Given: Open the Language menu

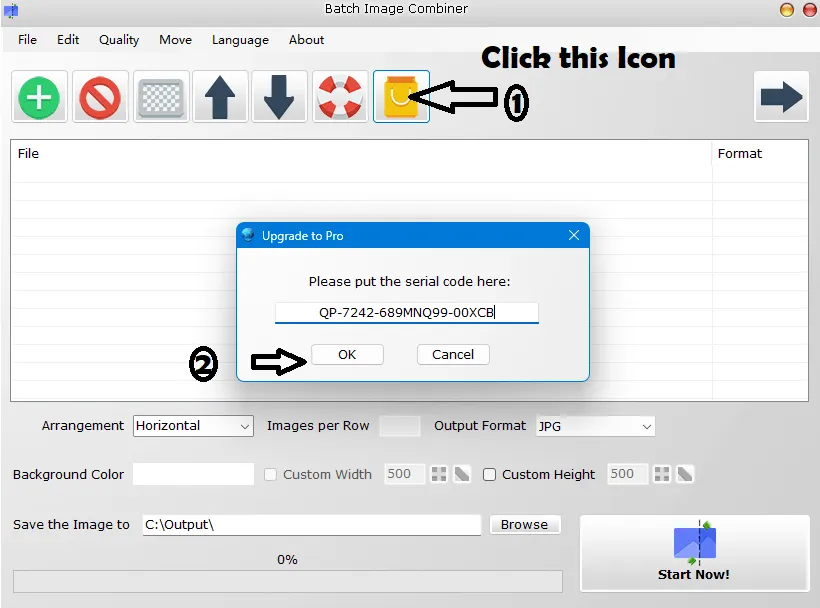Looking at the screenshot, I should click(x=240, y=40).
